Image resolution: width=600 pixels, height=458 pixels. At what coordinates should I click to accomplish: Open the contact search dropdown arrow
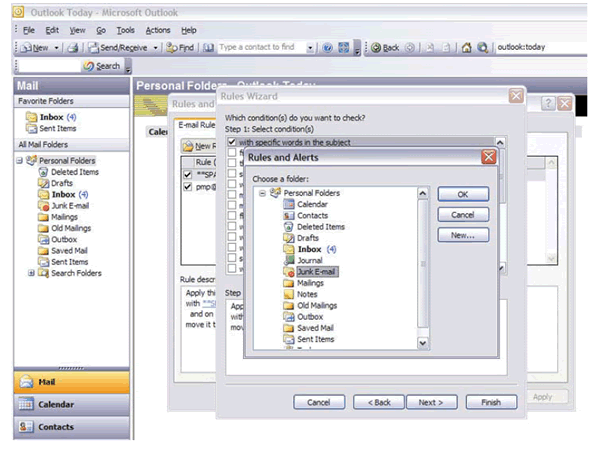click(x=310, y=48)
